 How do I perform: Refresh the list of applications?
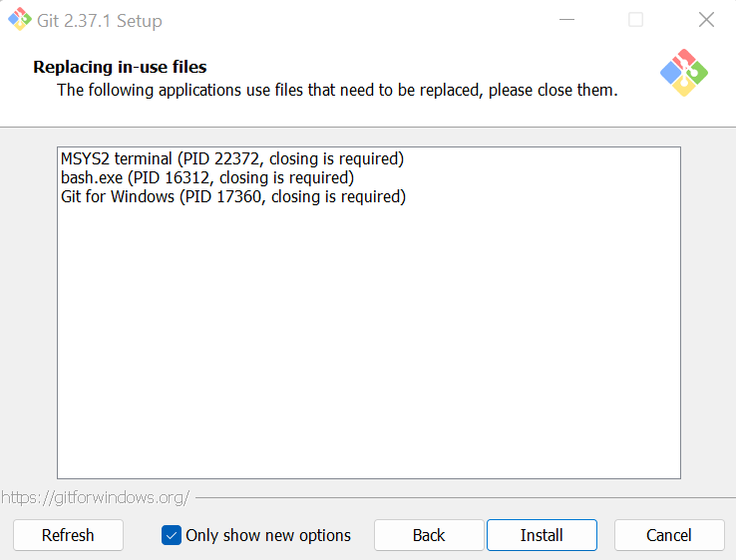68,535
